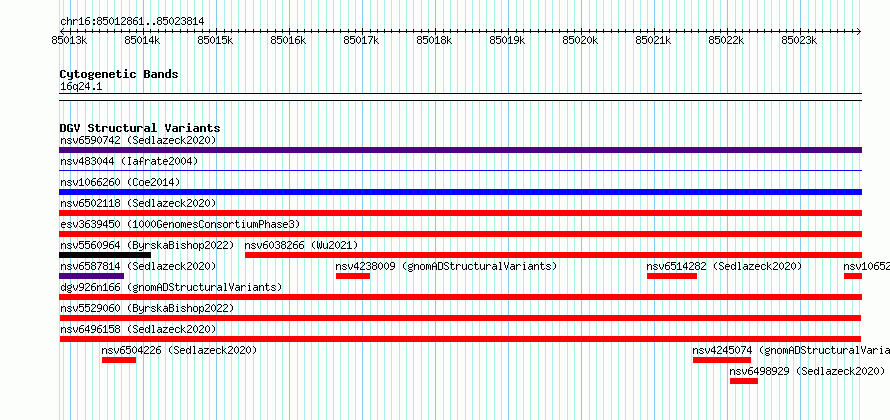Select the short red nsv4238009 bar
Image resolution: width=890 pixels, height=420 pixels.
[x=353, y=276]
